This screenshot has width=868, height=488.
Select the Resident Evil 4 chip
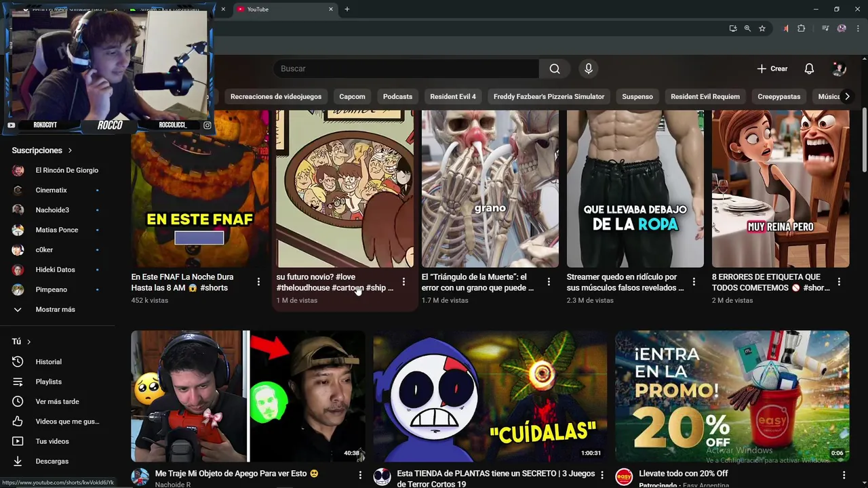coord(453,96)
